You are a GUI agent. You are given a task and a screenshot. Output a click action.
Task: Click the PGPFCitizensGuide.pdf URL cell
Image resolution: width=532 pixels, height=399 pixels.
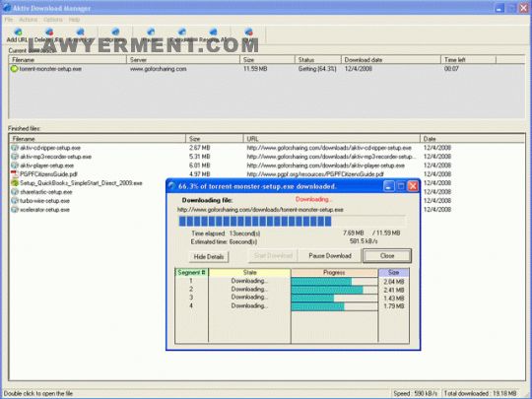tap(315, 174)
